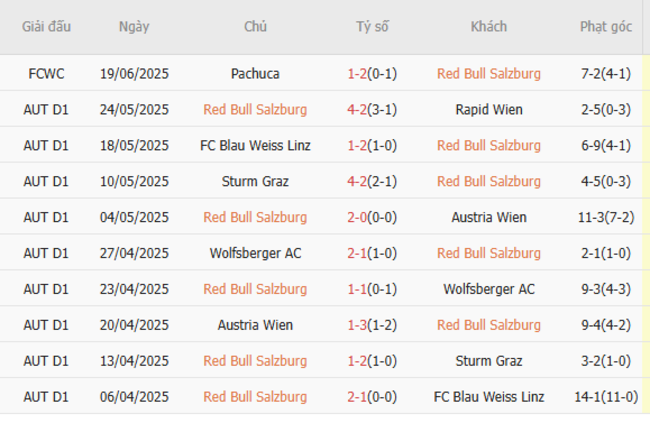Click the Ngày column header
The width and height of the screenshot is (650, 423).
134,27
